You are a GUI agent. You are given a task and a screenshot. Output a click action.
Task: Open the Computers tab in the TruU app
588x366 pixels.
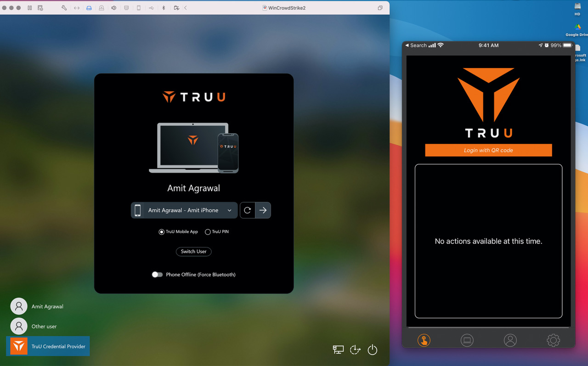467,340
